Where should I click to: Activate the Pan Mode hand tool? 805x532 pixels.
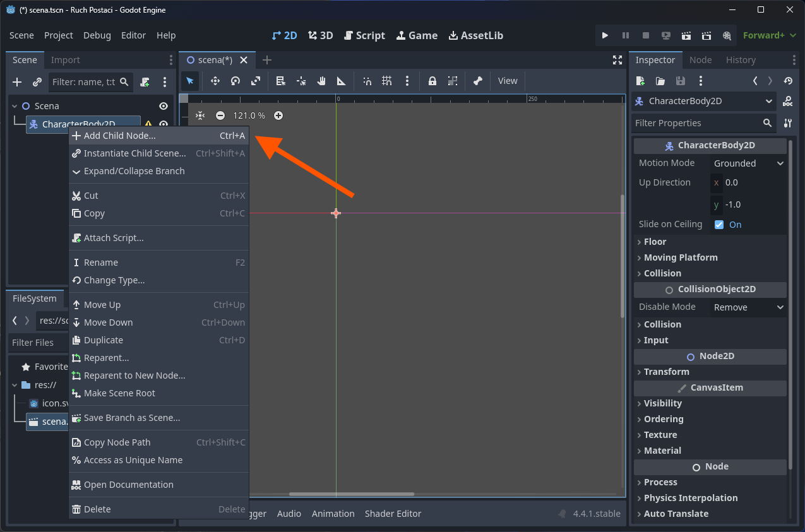point(321,81)
